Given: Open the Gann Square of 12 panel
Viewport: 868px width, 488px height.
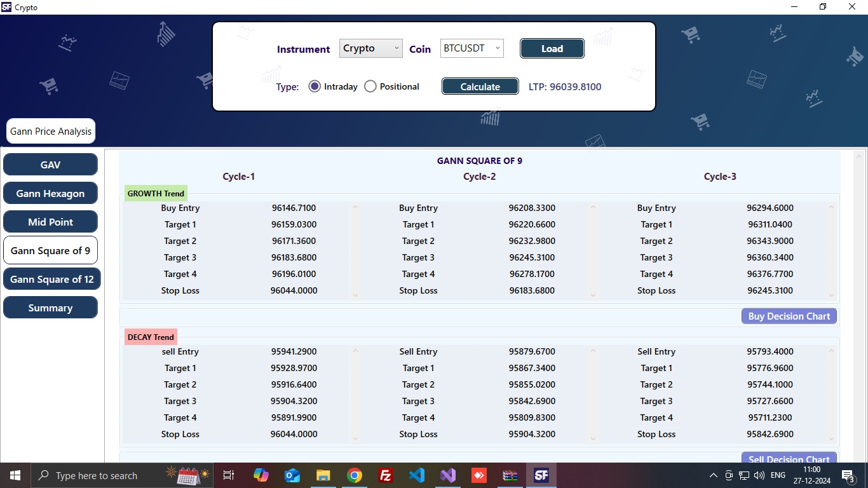Looking at the screenshot, I should (x=51, y=278).
